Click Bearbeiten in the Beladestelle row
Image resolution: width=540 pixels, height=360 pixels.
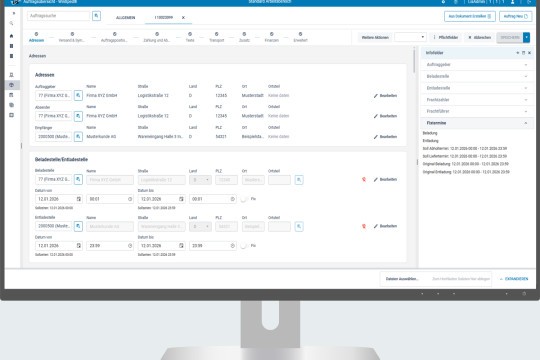(385, 179)
